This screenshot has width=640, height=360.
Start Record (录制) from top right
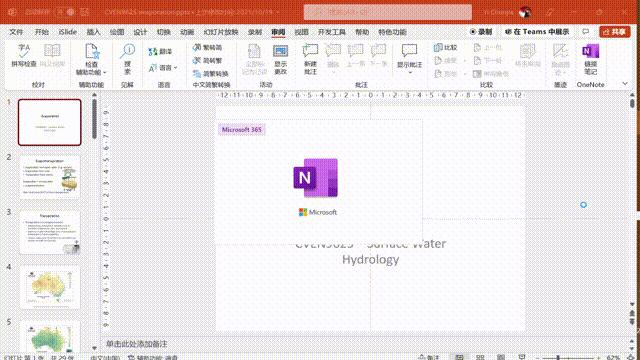click(481, 31)
